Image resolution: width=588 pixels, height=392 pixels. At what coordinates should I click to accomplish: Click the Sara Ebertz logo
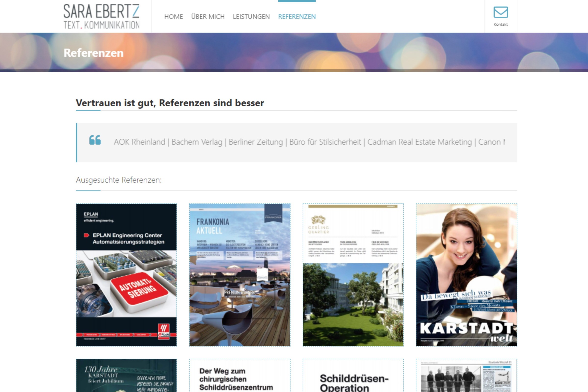click(101, 16)
